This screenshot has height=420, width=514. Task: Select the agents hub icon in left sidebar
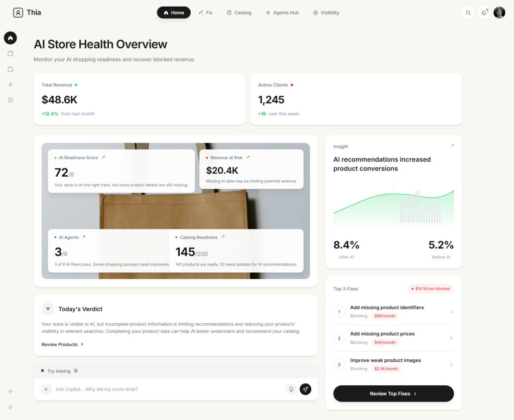click(x=10, y=84)
